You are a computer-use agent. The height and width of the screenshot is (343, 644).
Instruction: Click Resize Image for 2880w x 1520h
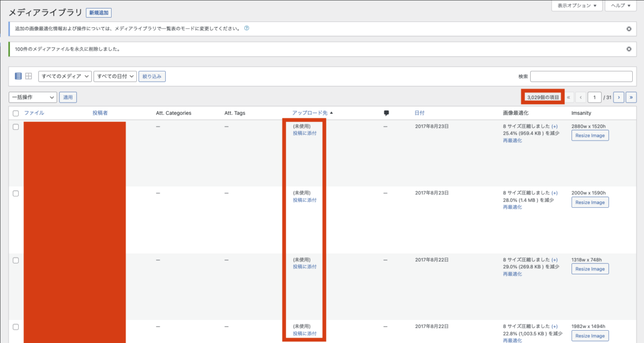[x=590, y=135]
